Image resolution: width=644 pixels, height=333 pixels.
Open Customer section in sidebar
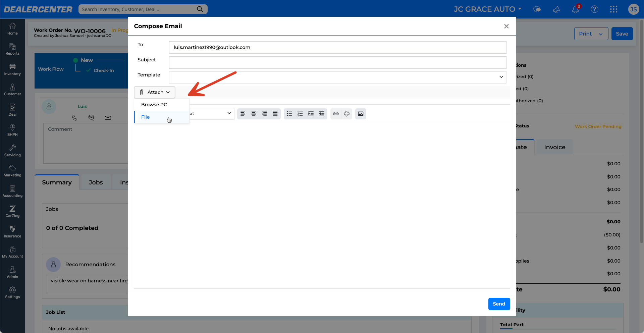12,90
